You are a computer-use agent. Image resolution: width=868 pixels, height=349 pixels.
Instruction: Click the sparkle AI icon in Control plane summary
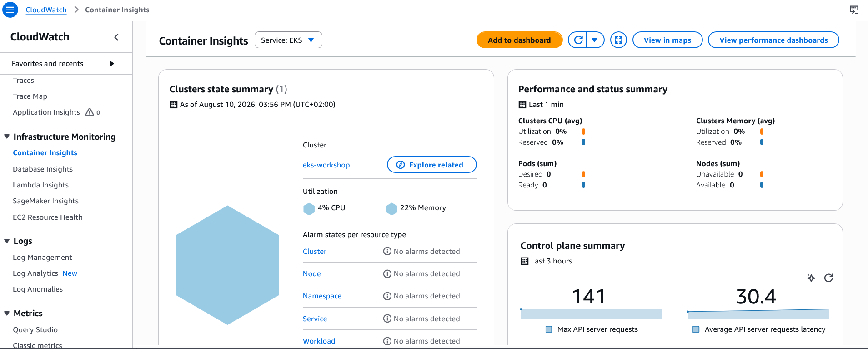(x=811, y=278)
